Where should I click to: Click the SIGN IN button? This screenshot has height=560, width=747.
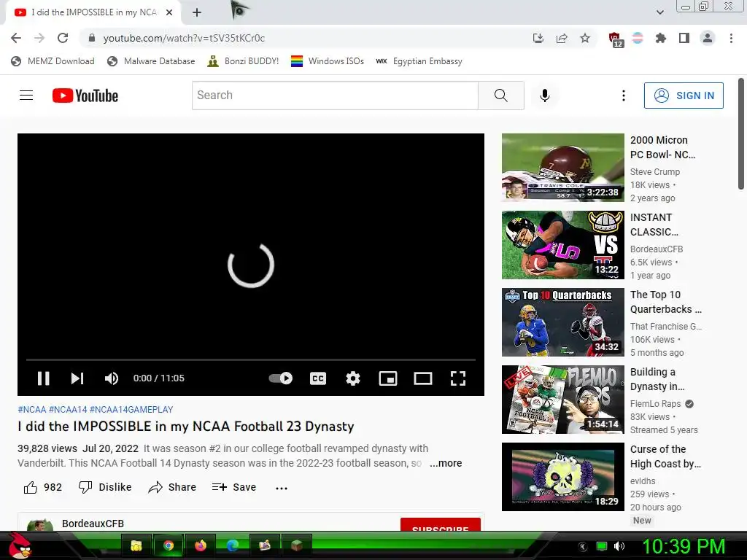pyautogui.click(x=684, y=96)
